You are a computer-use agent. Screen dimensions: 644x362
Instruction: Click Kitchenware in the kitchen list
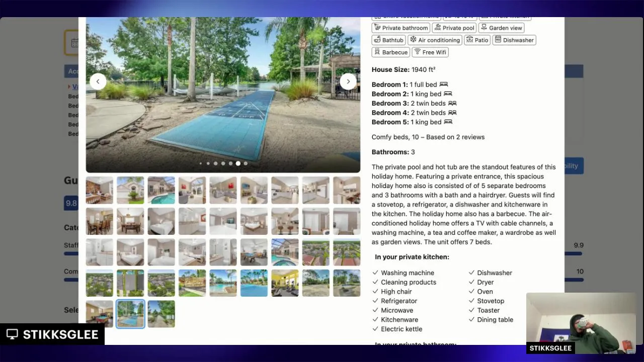tap(399, 320)
